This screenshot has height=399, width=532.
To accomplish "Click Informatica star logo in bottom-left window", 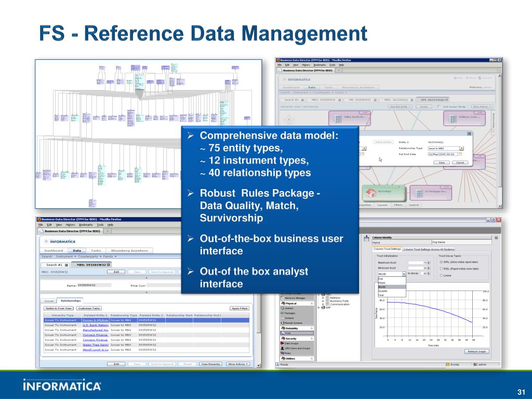I will click(46, 242).
